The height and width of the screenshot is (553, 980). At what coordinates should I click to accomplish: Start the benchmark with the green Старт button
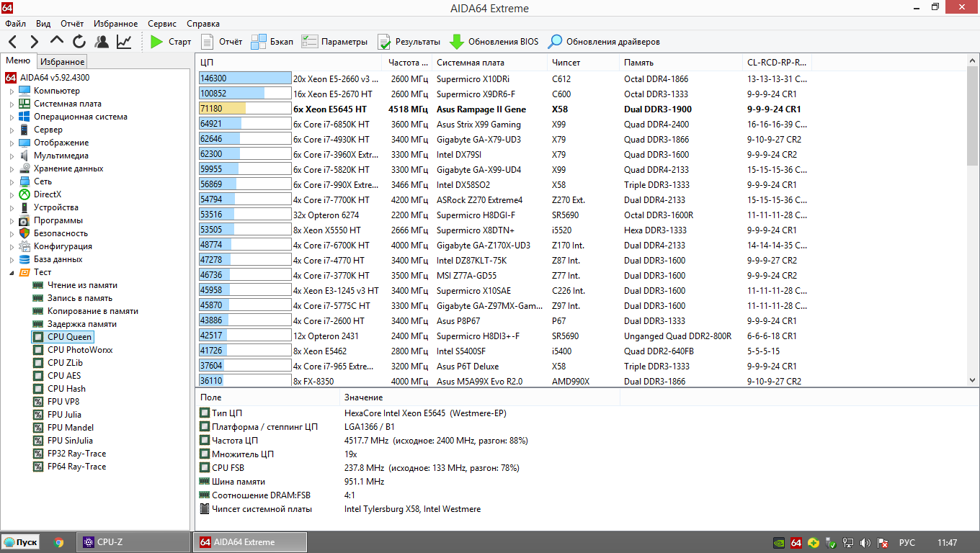pyautogui.click(x=171, y=42)
